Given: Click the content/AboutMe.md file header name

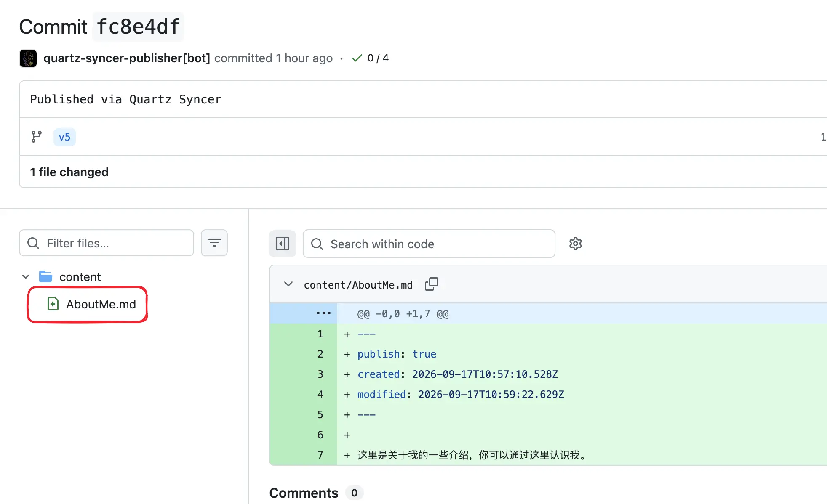Looking at the screenshot, I should tap(358, 285).
